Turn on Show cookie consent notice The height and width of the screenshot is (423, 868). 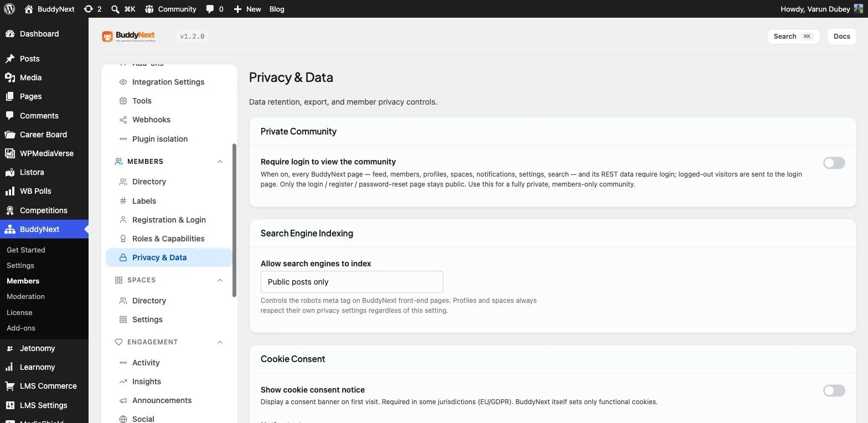834,391
